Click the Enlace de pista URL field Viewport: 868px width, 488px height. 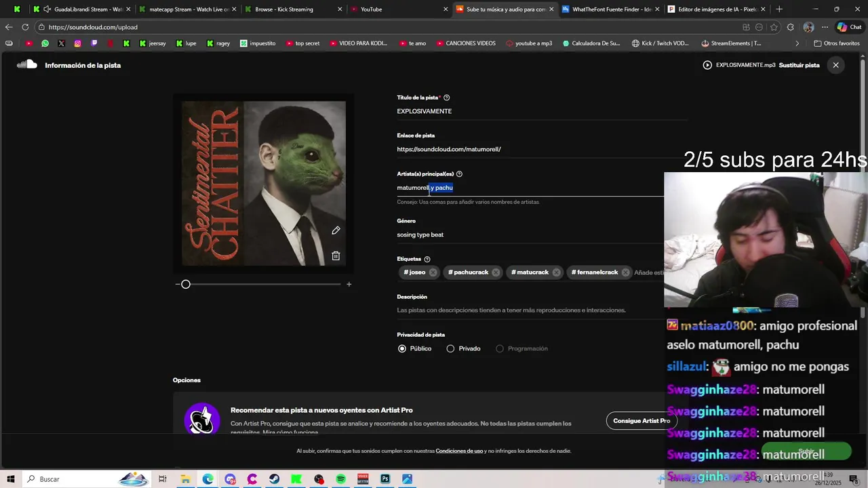(x=541, y=149)
